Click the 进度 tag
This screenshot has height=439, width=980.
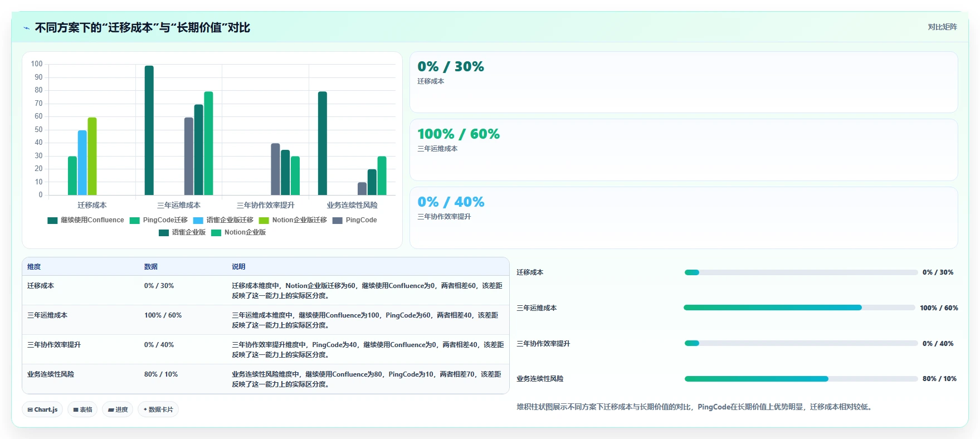[118, 409]
